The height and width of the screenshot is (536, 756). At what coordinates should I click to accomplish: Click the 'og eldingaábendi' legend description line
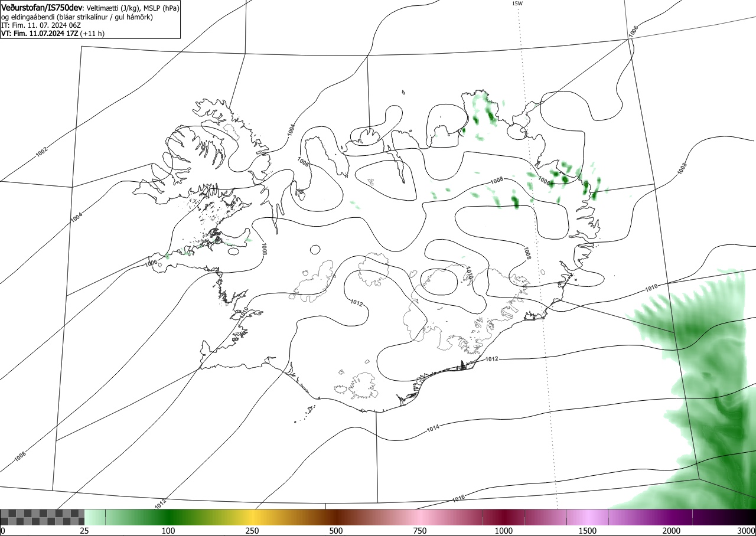tap(77, 17)
